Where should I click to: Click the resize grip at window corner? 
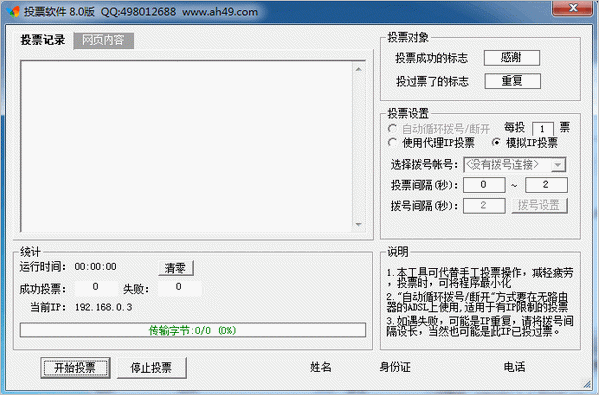tap(588, 384)
